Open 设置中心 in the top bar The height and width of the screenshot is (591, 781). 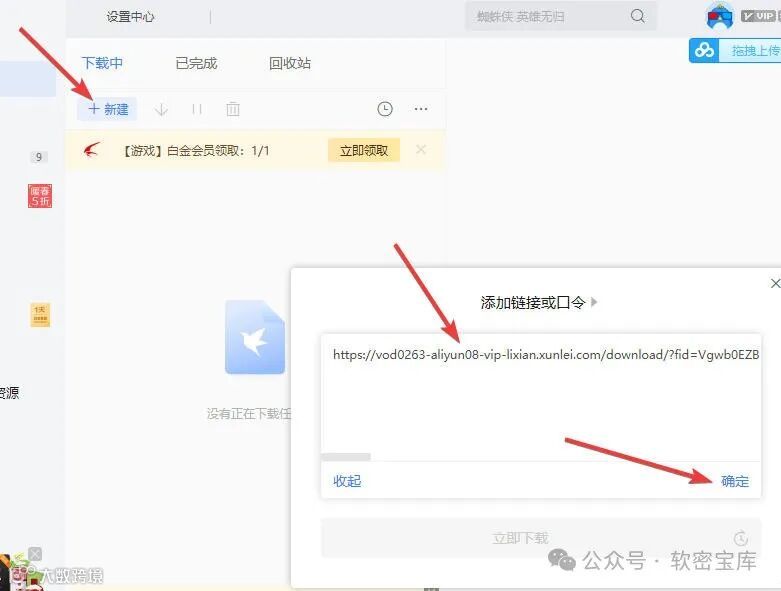(130, 17)
